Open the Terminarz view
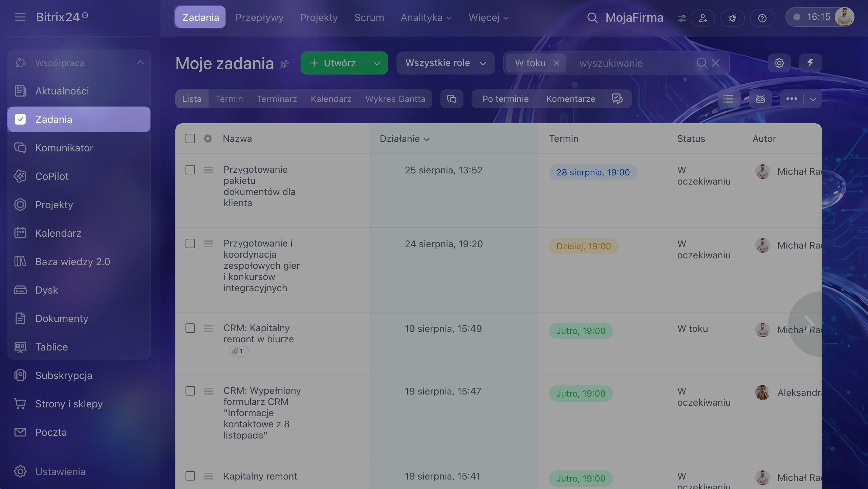 point(277,99)
